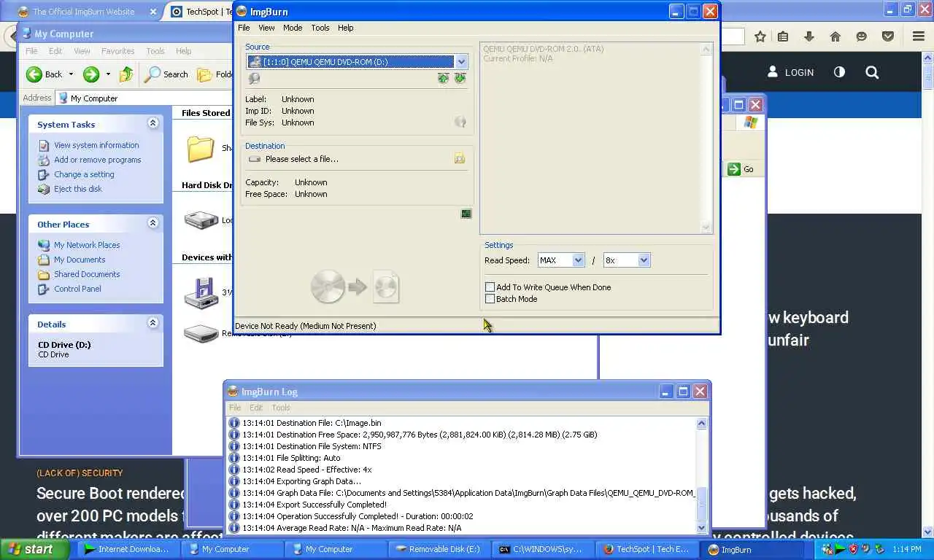
Task: Click View system information link
Action: pyautogui.click(x=96, y=145)
